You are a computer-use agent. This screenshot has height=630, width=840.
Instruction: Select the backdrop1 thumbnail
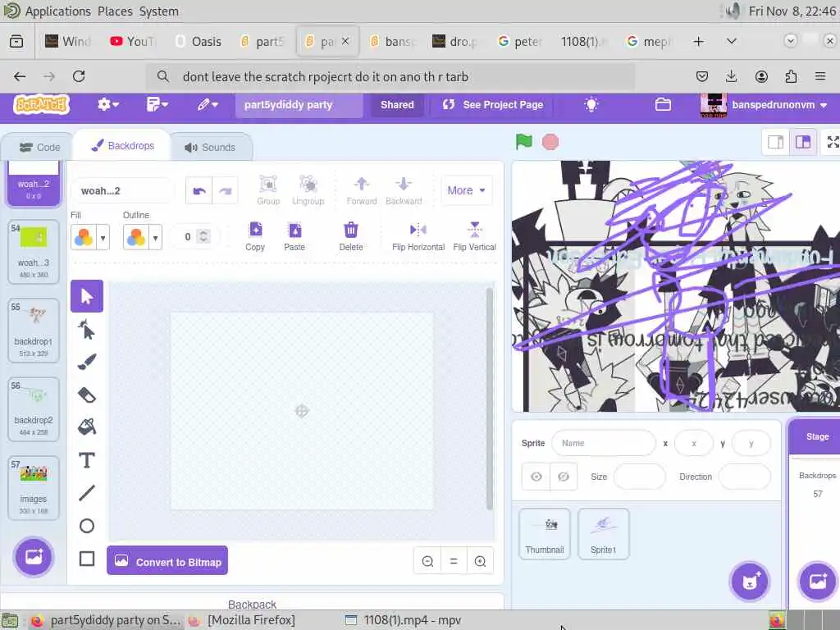(33, 330)
